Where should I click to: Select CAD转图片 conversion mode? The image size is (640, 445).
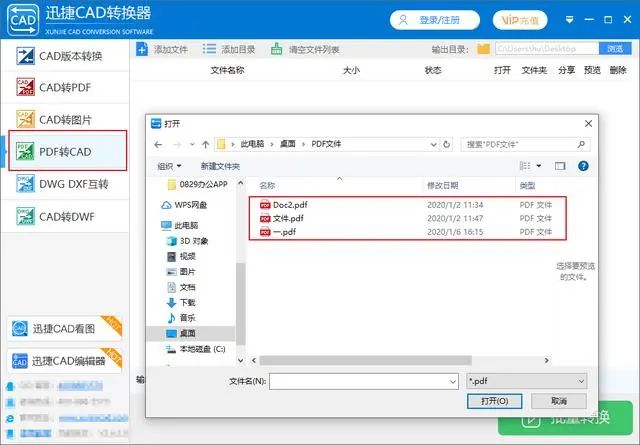click(x=65, y=120)
